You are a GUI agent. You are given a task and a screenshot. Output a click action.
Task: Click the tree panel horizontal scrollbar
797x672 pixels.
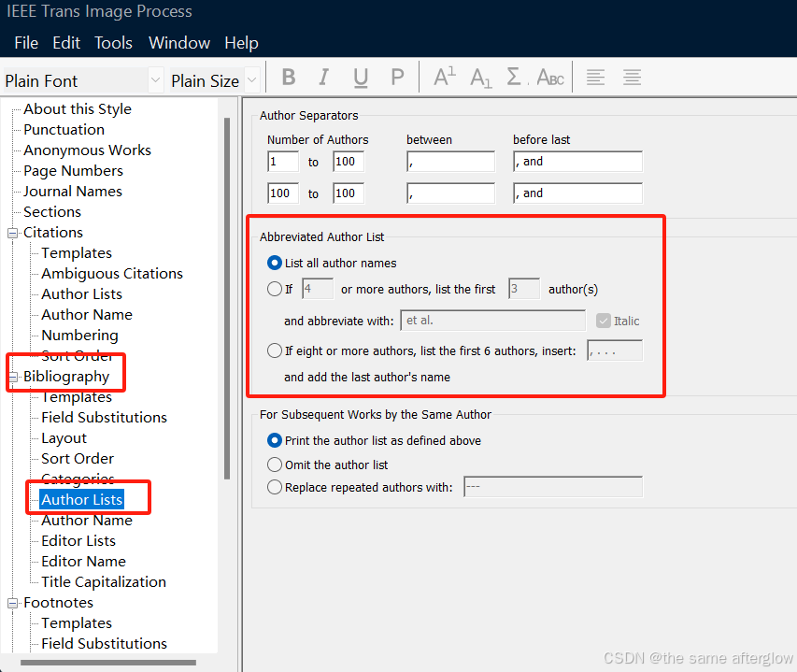[108, 663]
